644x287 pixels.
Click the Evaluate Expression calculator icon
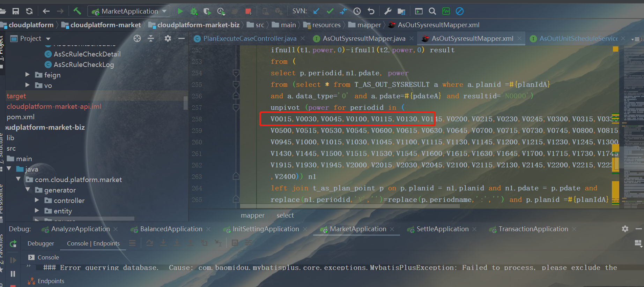[x=235, y=243]
